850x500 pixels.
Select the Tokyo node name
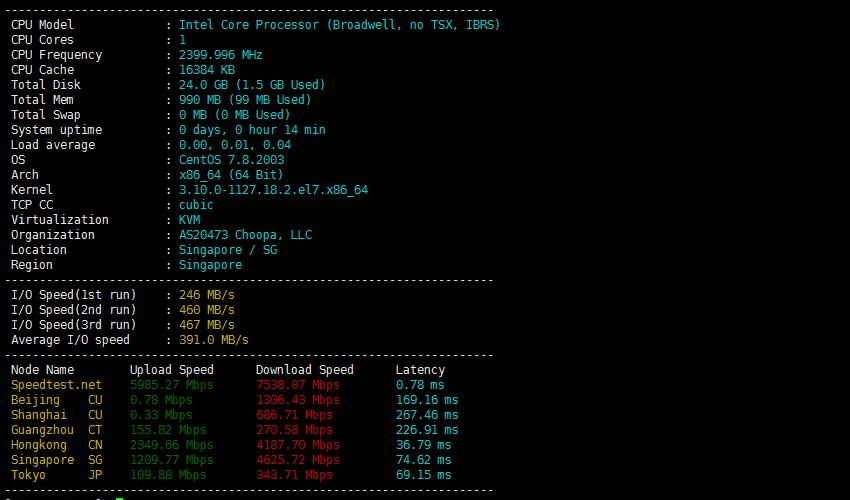28,475
